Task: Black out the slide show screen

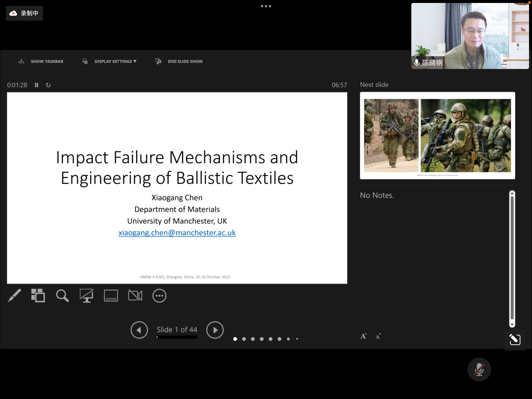Action: click(x=86, y=295)
